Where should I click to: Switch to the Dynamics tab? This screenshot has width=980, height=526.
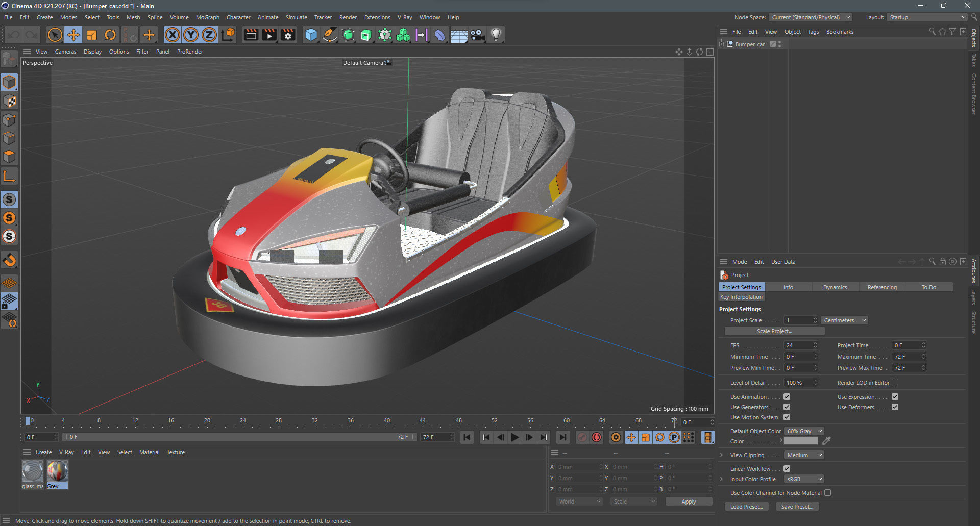[x=835, y=287]
